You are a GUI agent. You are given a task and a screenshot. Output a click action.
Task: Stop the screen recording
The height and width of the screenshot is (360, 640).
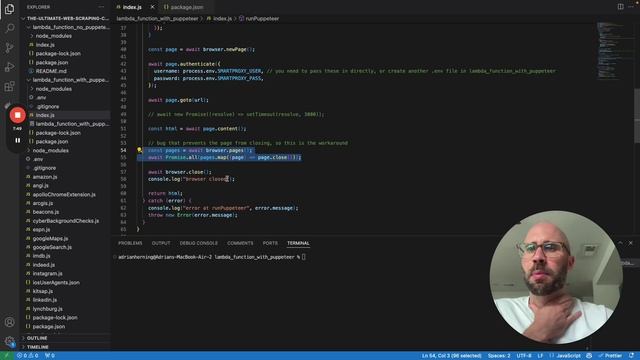(18, 115)
